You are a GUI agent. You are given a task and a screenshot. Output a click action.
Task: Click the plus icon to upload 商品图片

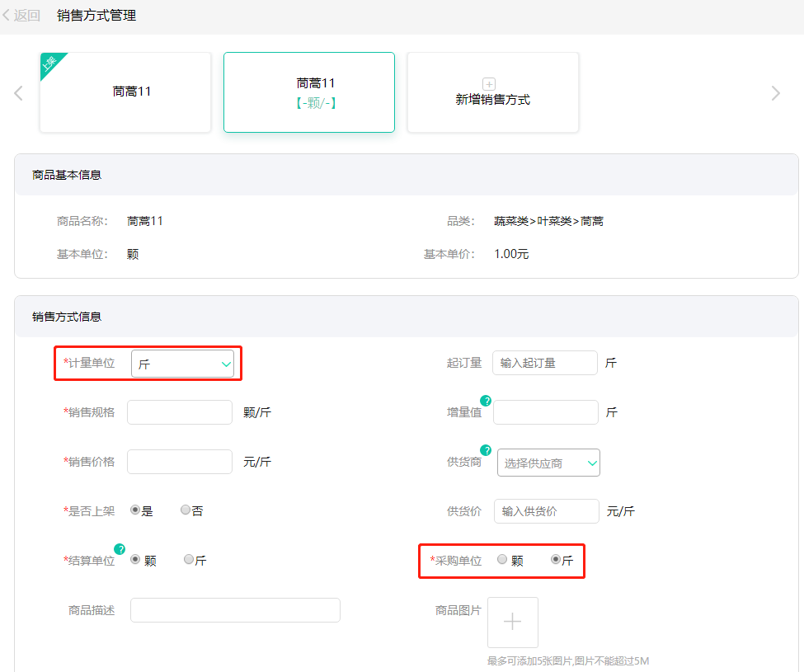(512, 622)
